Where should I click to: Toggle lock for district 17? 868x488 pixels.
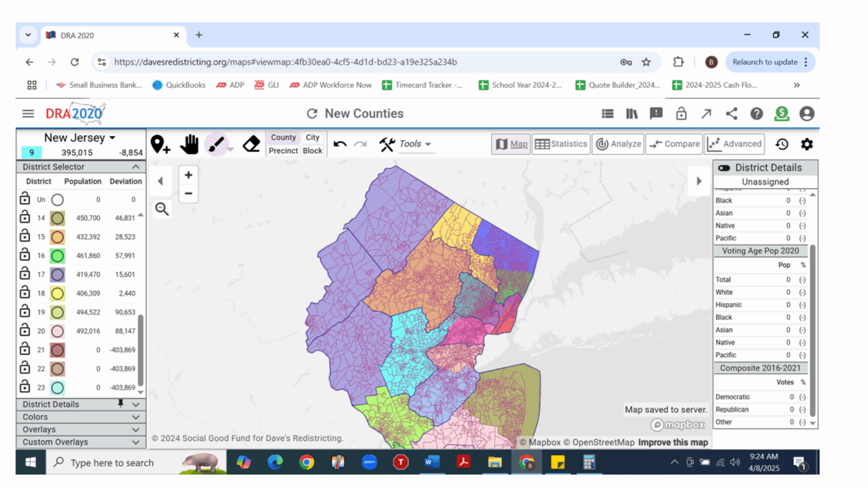coord(25,274)
